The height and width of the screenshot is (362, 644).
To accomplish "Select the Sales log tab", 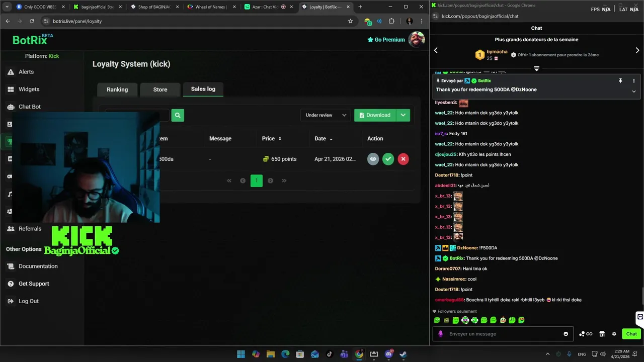I will point(203,89).
